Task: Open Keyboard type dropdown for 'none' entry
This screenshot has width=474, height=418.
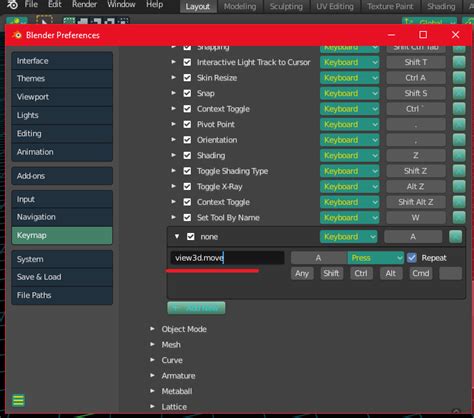Action: pyautogui.click(x=349, y=237)
